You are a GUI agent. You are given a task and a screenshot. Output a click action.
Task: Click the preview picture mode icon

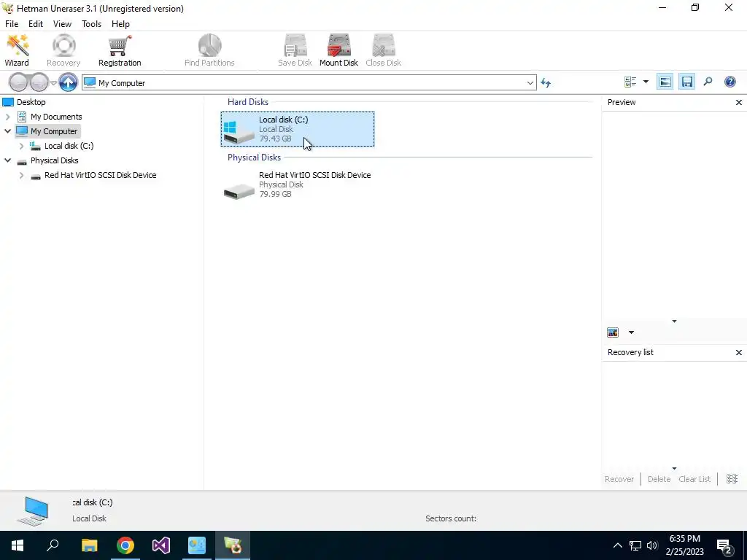click(x=613, y=332)
